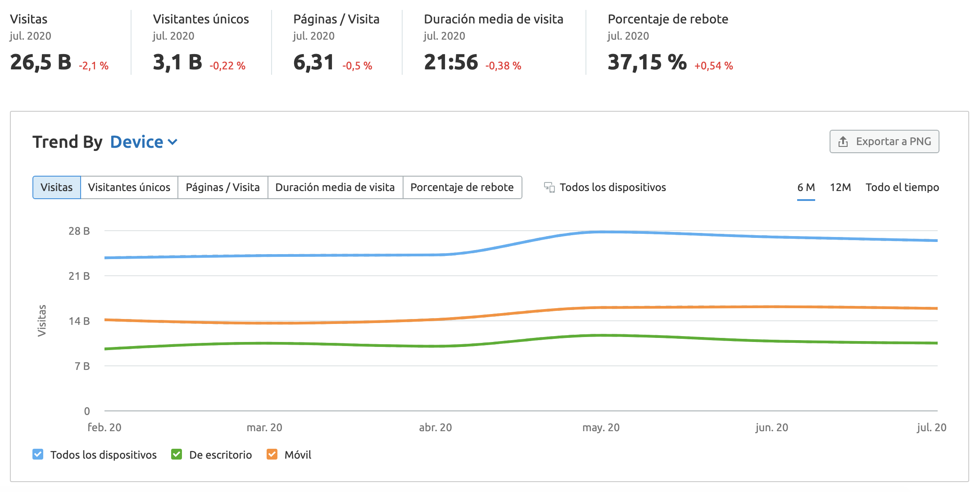The image size is (980, 492).
Task: Click the export upload icon
Action: (843, 141)
